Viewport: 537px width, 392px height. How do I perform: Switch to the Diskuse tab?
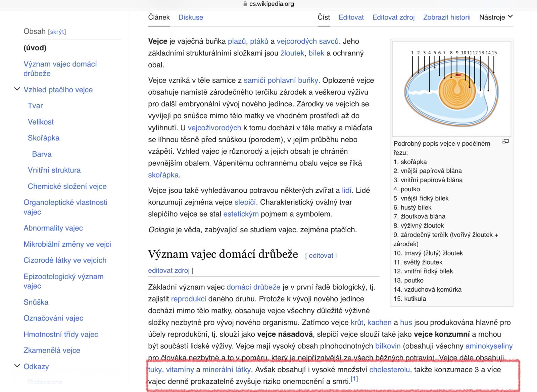pyautogui.click(x=191, y=17)
